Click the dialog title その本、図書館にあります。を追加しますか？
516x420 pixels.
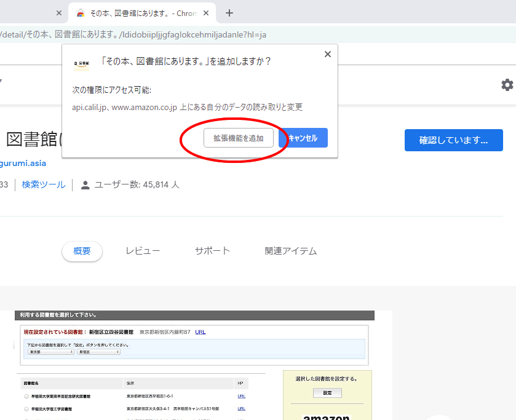(x=186, y=61)
